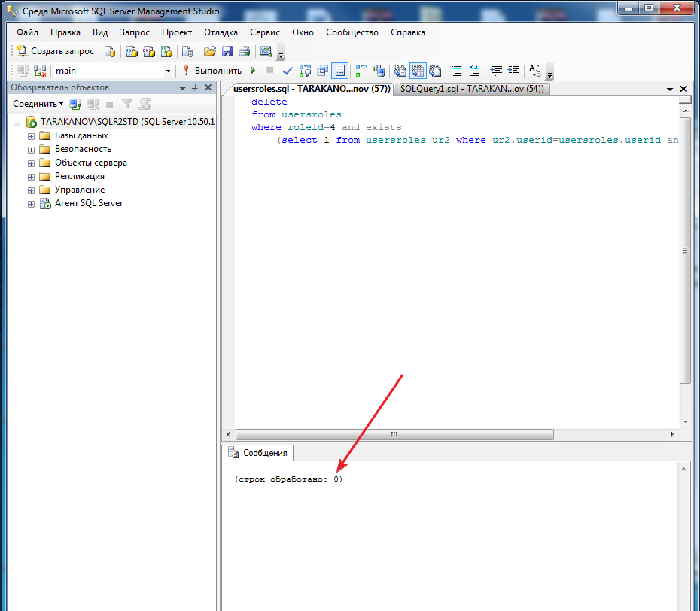Expand the Управление folder
The width and height of the screenshot is (700, 611).
[32, 190]
